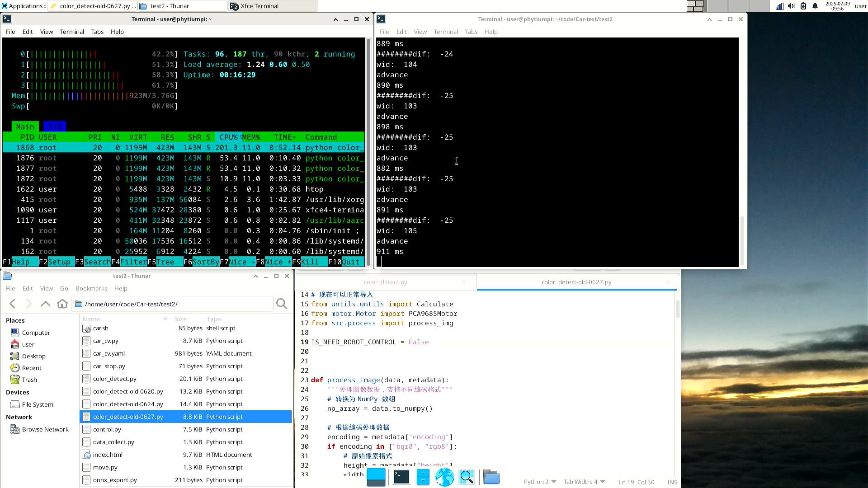Image resolution: width=868 pixels, height=488 pixels.
Task: Switch to color_detect.py editor tab
Action: coord(385,282)
